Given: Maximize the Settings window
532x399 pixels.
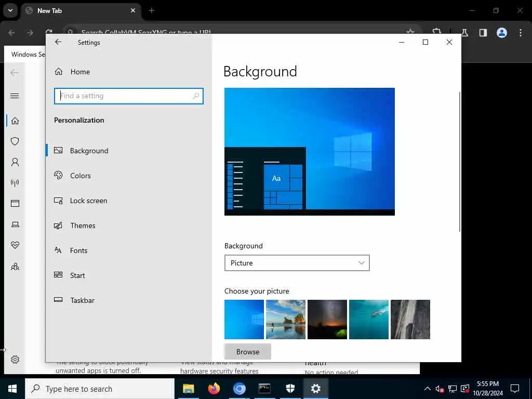Looking at the screenshot, I should (425, 42).
